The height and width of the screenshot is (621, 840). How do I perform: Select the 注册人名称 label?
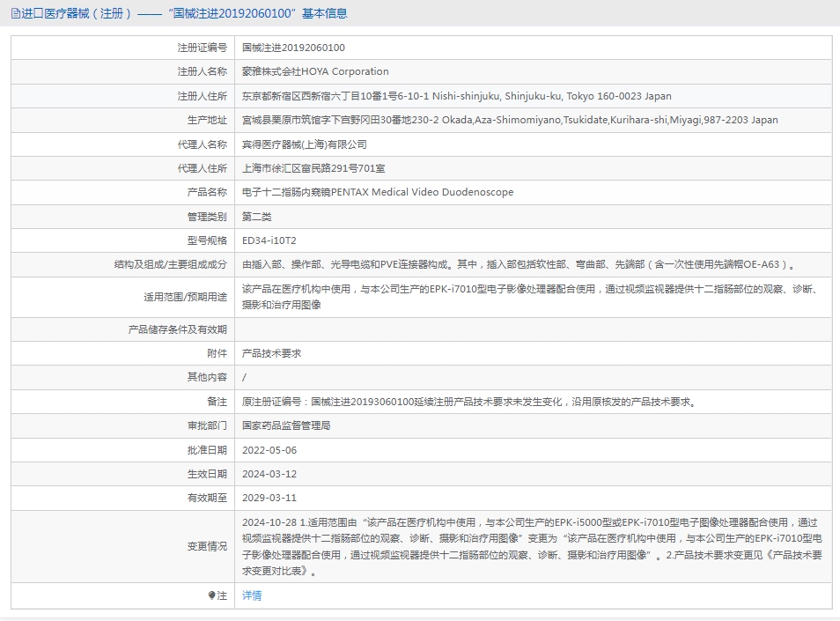tap(202, 72)
